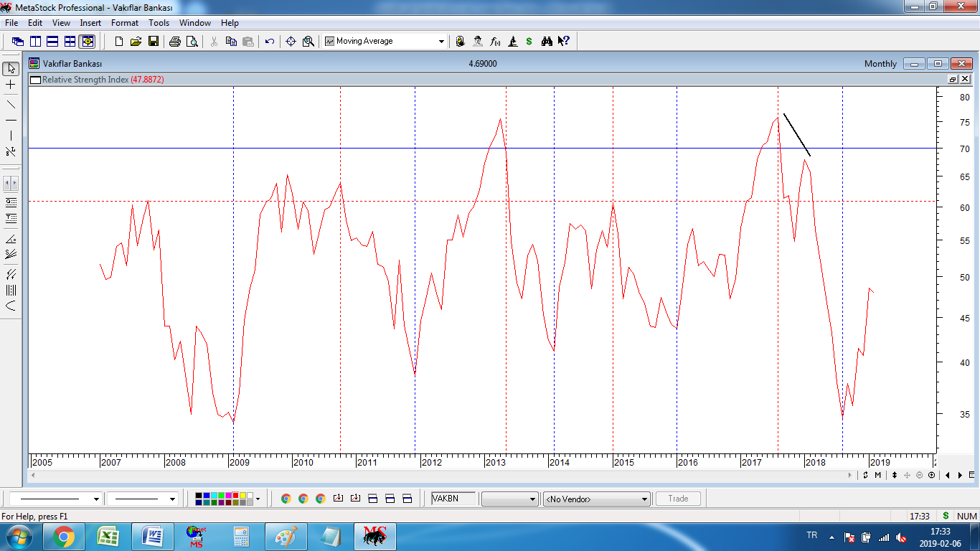980x551 pixels.
Task: Close the RSI inner window pane
Action: point(965,80)
